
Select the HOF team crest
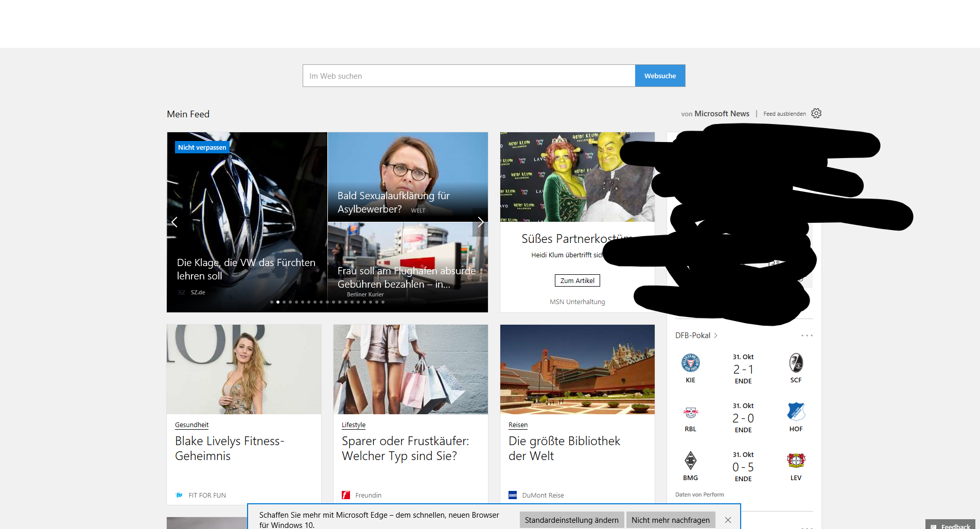coord(796,412)
